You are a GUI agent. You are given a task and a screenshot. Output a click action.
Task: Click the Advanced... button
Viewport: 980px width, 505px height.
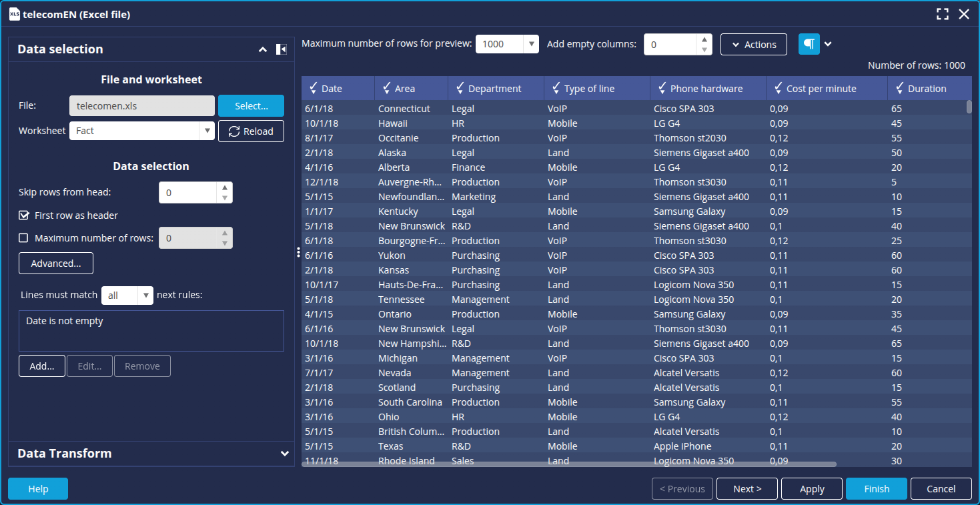56,264
